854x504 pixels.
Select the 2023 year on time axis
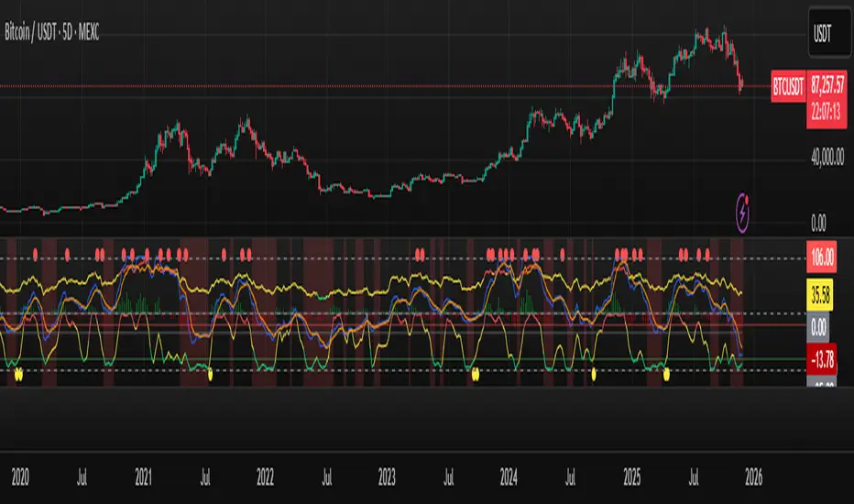(388, 477)
